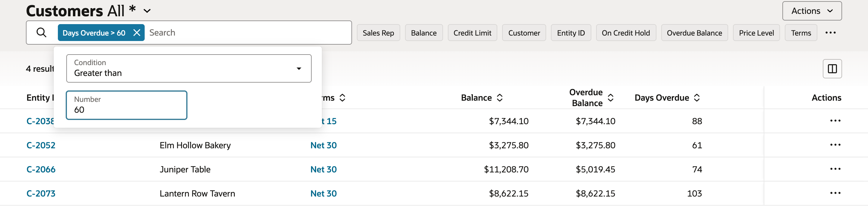Viewport: 868px width, 211px height.
Task: Click the $5,019.45 overdue balance value
Action: [596, 169]
